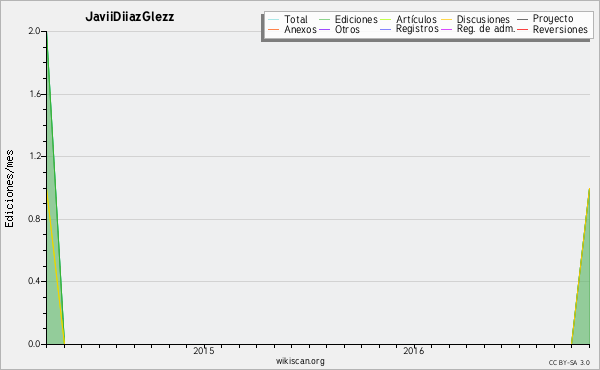The width and height of the screenshot is (600, 370).
Task: Click the 0.8 y-axis value
Action: [x=34, y=219]
